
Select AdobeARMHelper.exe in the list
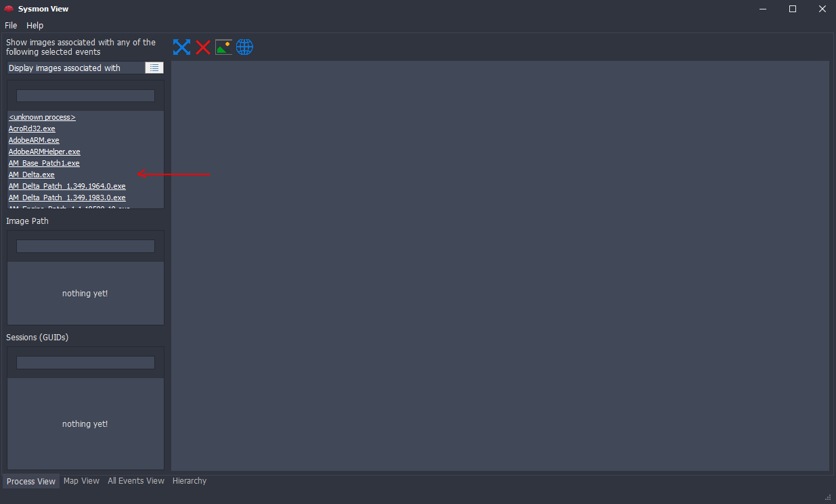point(45,152)
